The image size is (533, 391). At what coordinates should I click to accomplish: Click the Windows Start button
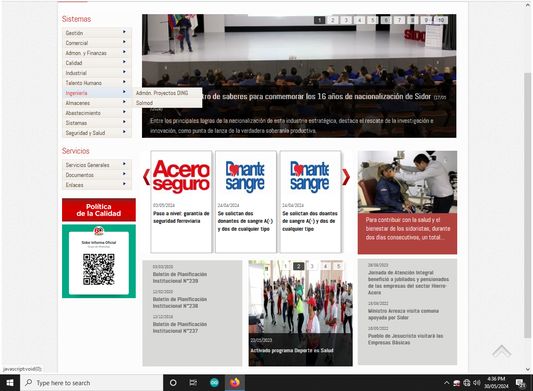point(10,383)
